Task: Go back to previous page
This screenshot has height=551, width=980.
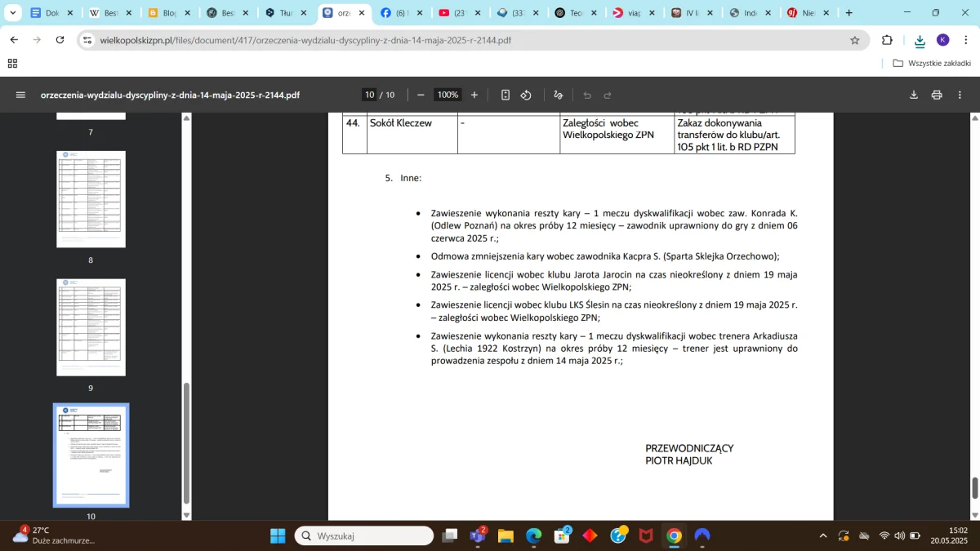Action: [x=14, y=40]
